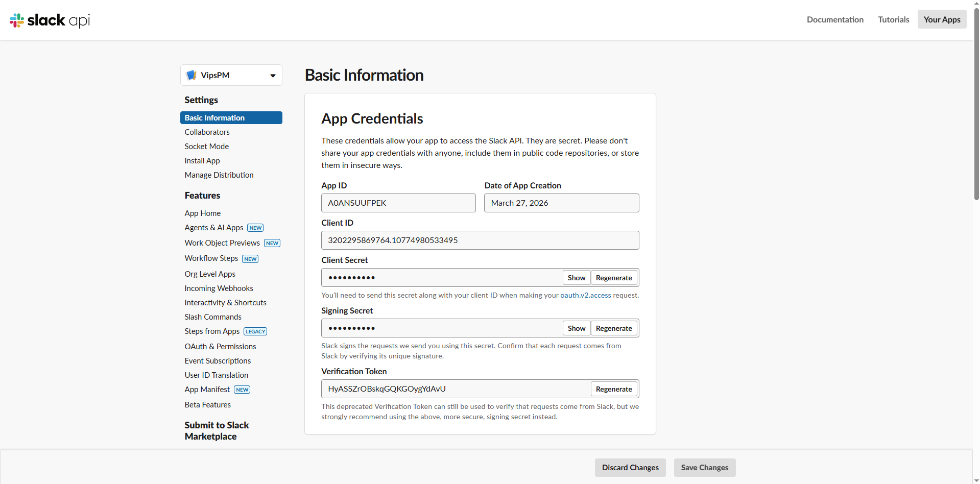
Task: Open OAuth & Permissions settings
Action: (x=220, y=346)
